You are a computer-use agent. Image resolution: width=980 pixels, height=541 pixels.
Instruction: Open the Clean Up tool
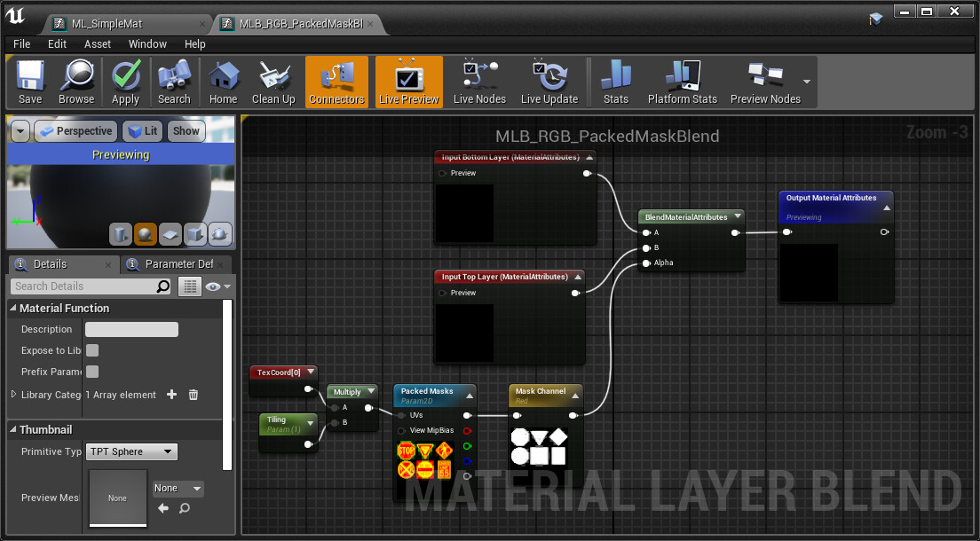pyautogui.click(x=273, y=82)
